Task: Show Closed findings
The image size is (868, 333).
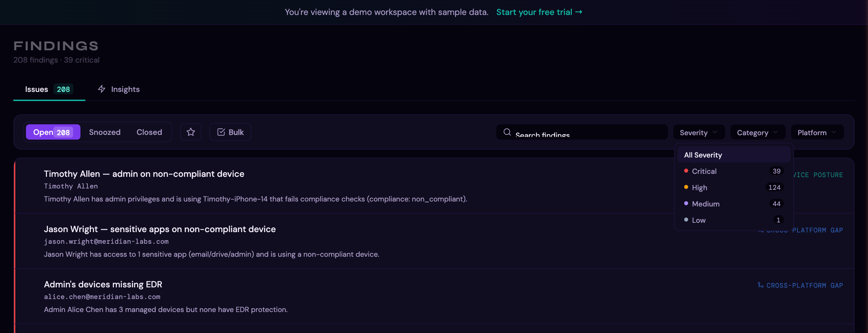Action: click(149, 132)
